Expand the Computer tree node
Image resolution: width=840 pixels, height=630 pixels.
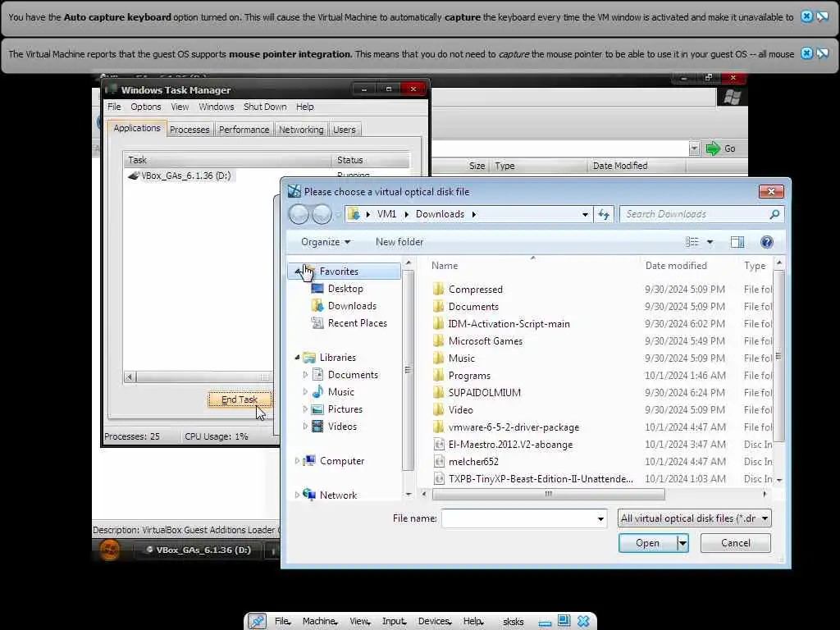point(297,461)
